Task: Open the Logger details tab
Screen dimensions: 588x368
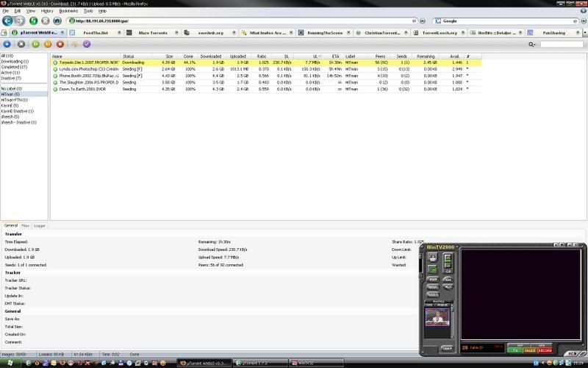Action: click(x=40, y=226)
